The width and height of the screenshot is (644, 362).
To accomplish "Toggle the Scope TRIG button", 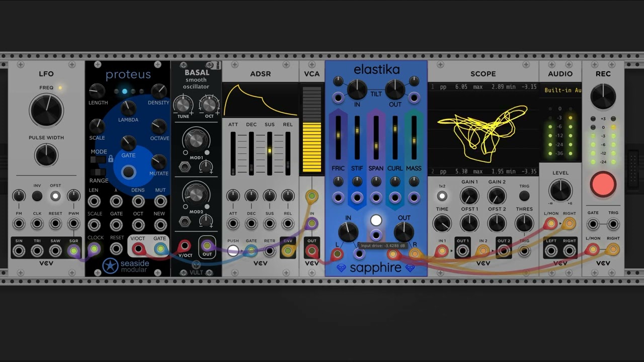I will click(524, 196).
